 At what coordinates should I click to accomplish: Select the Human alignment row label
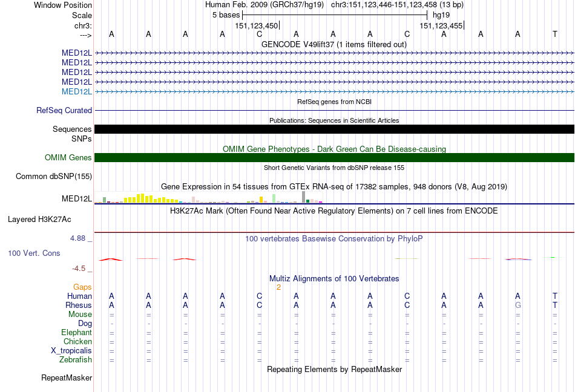pyautogui.click(x=79, y=296)
